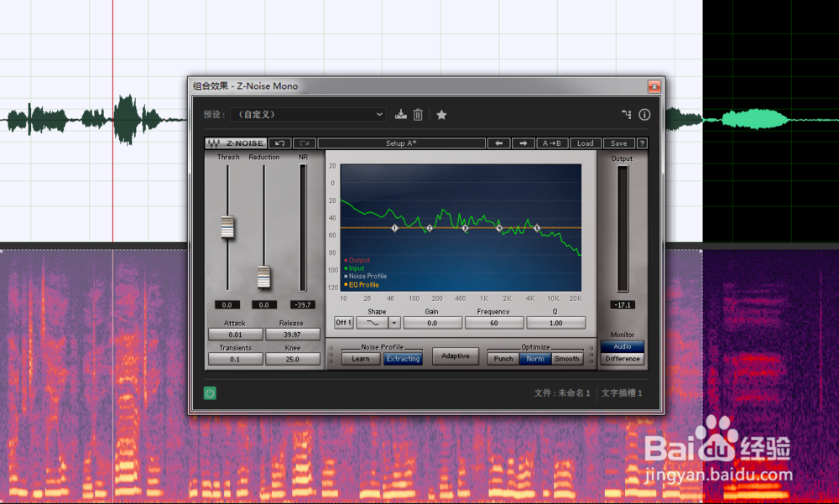The width and height of the screenshot is (839, 504).
Task: Click the red playhead in waveform
Action: (113, 121)
